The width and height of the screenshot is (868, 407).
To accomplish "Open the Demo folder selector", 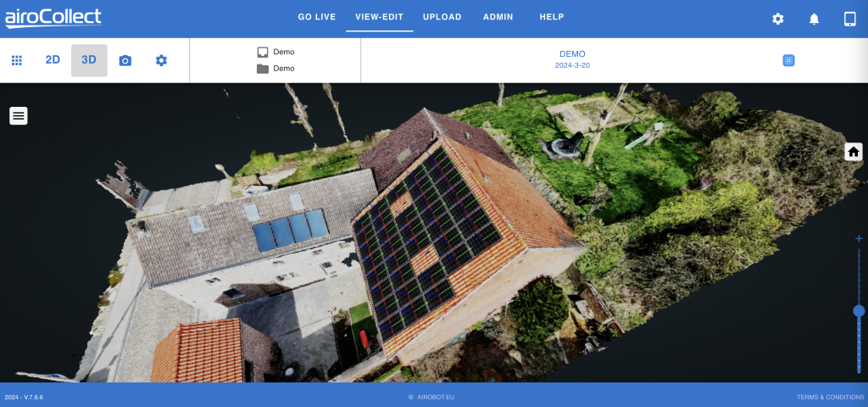I will point(276,68).
